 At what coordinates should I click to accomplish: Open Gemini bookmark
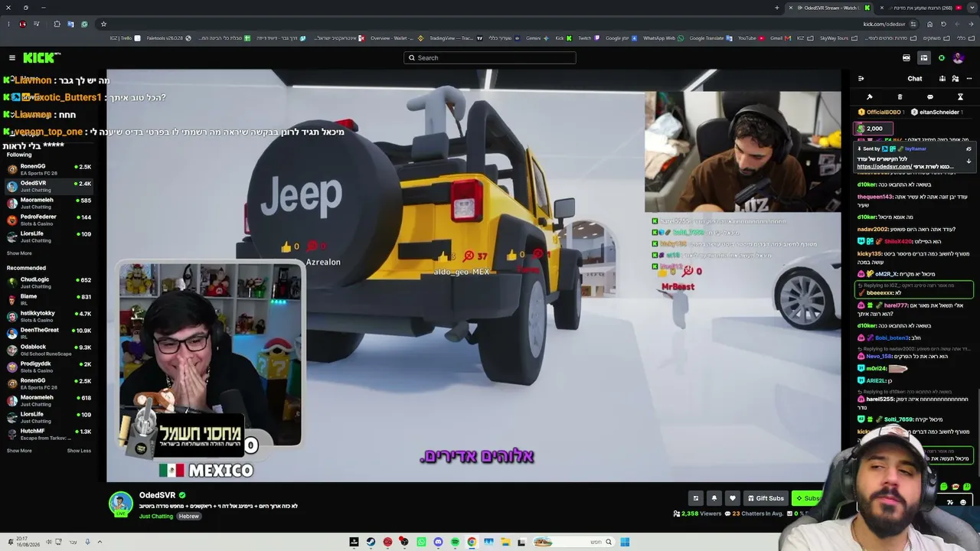pos(537,37)
